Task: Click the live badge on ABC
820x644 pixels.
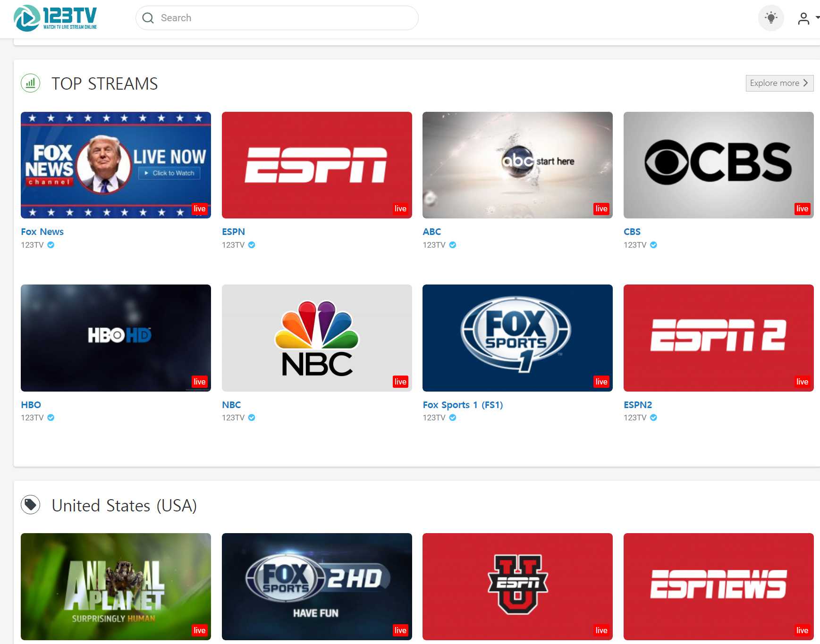Action: tap(601, 209)
